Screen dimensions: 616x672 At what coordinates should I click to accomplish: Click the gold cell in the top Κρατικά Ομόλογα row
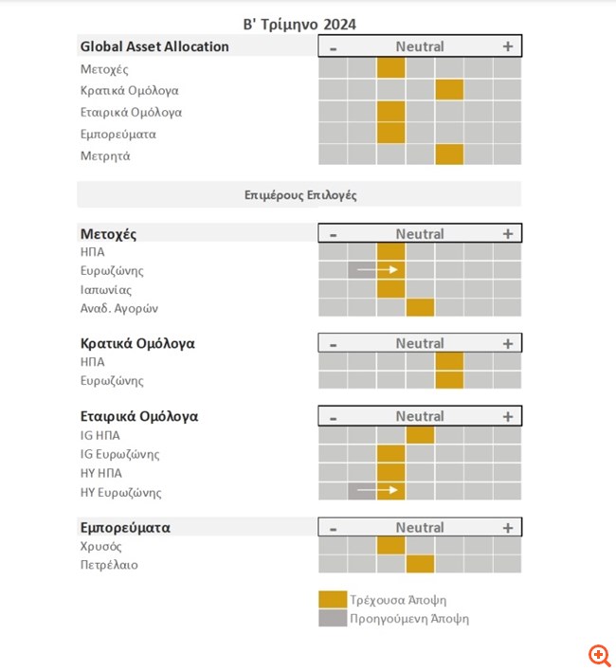[449, 90]
